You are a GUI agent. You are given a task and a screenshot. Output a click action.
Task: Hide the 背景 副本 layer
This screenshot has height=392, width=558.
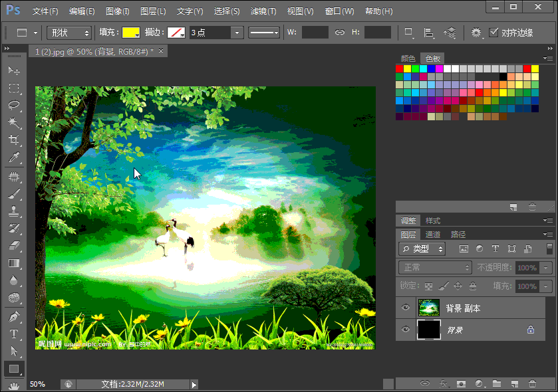[x=406, y=308]
